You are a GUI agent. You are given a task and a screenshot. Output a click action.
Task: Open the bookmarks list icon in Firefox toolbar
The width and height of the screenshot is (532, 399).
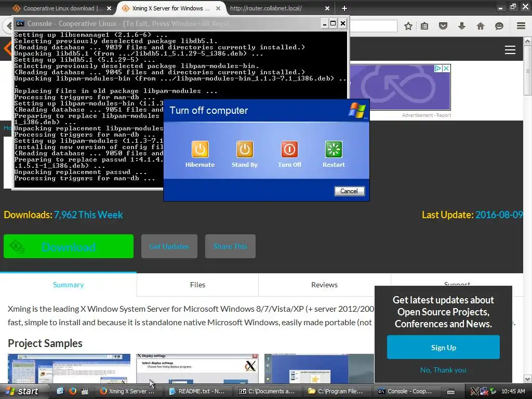(x=424, y=26)
